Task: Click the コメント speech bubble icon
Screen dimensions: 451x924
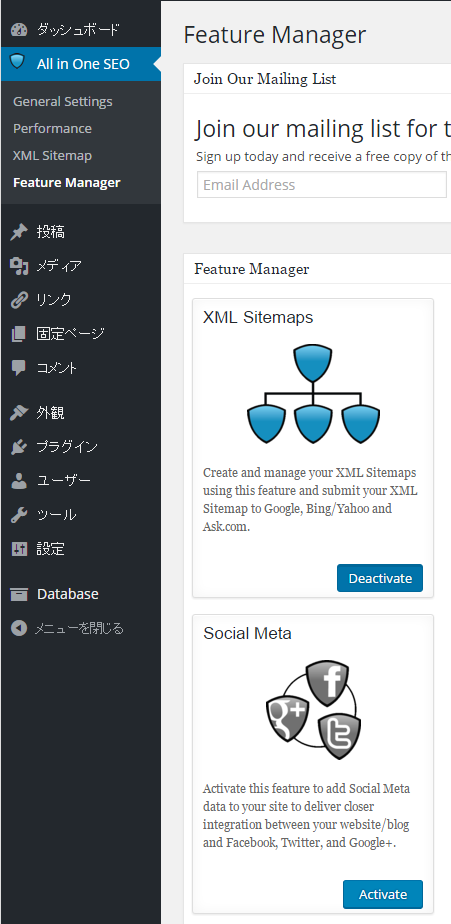Action: 19,368
